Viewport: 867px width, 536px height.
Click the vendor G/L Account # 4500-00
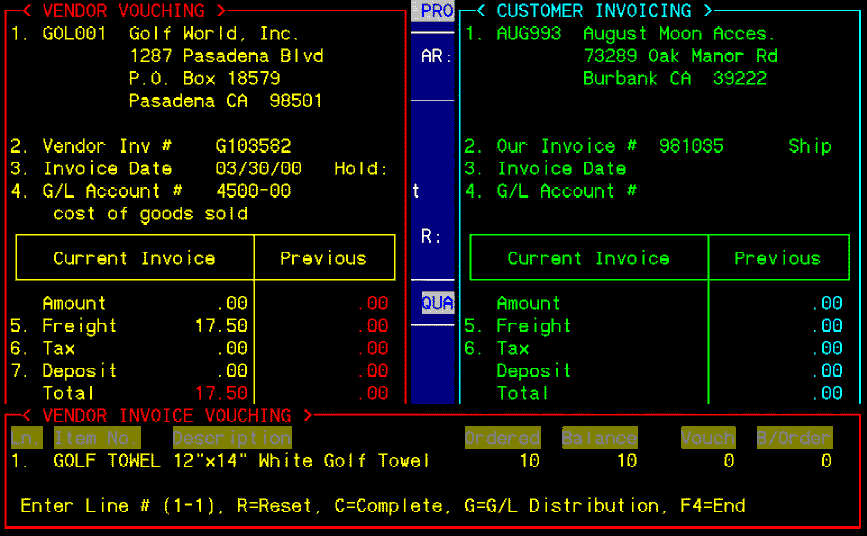[x=253, y=191]
